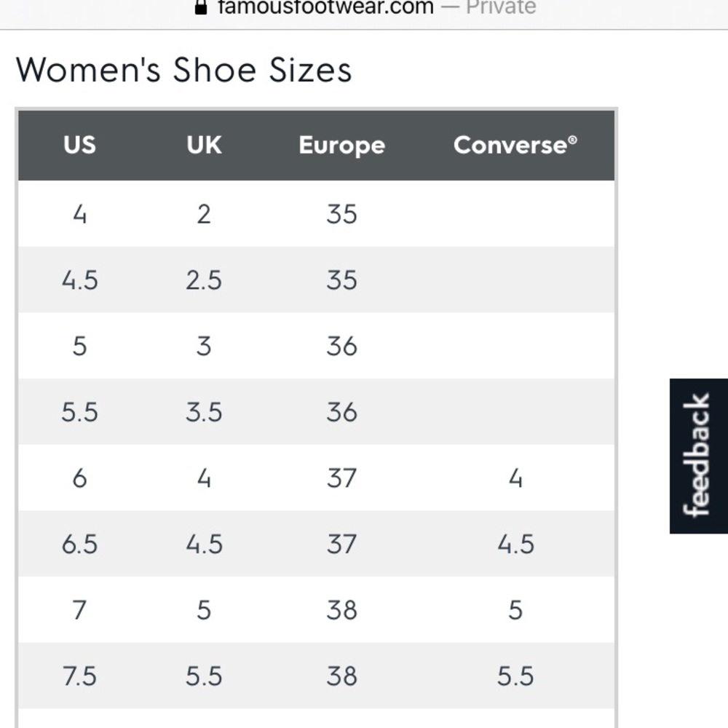
Task: Click UK size 3 cell
Action: tap(204, 346)
